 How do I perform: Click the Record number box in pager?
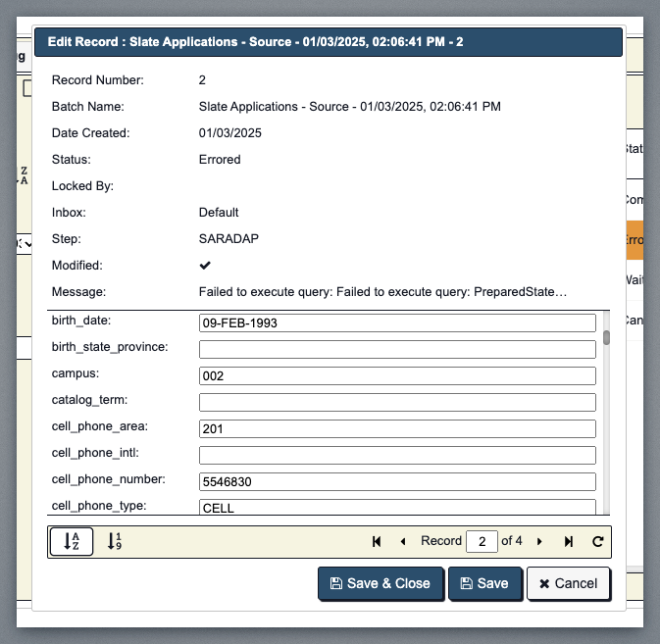click(482, 541)
